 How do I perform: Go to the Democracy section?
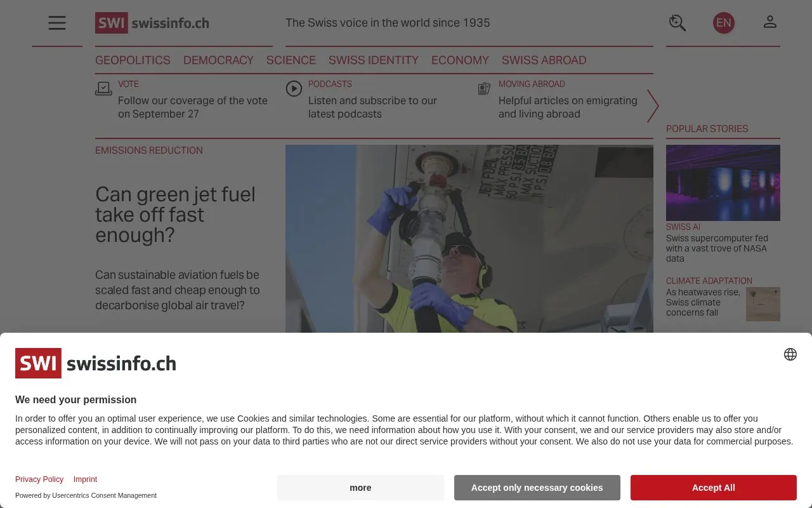[x=218, y=60]
